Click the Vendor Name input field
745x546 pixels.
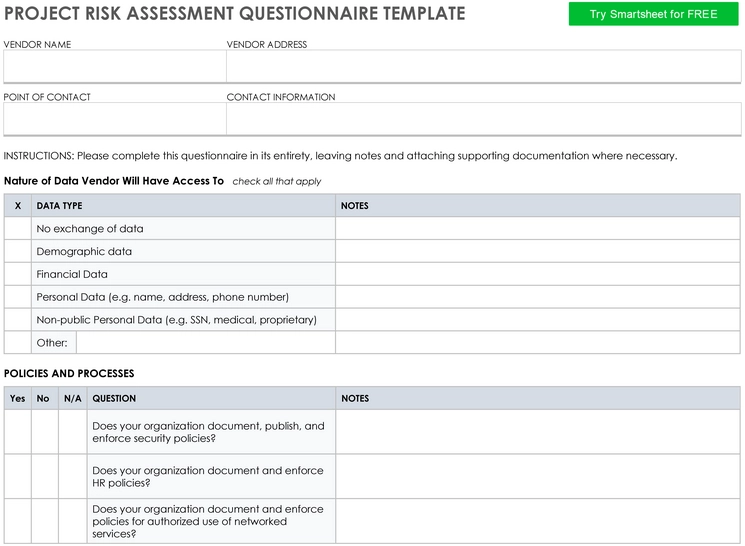115,66
